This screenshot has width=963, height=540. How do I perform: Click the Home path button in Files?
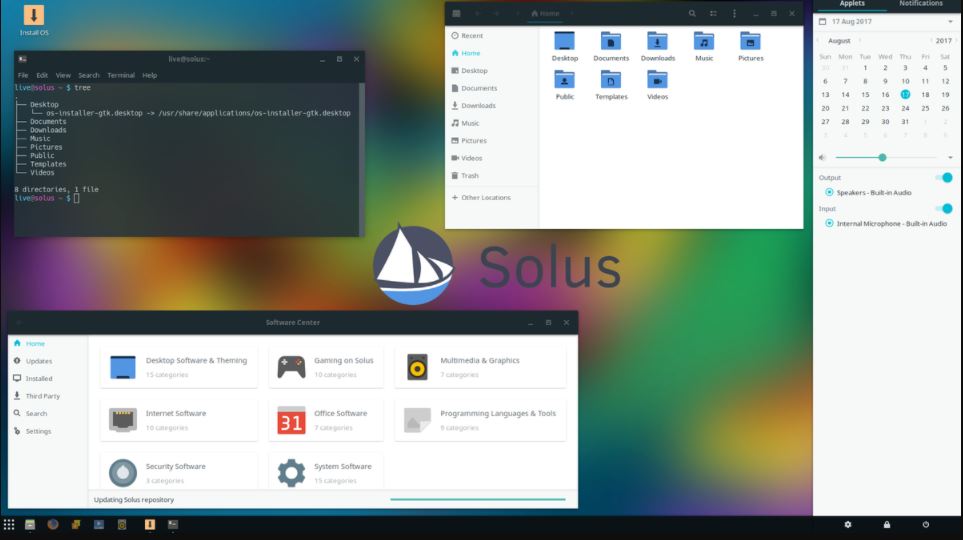coord(545,14)
